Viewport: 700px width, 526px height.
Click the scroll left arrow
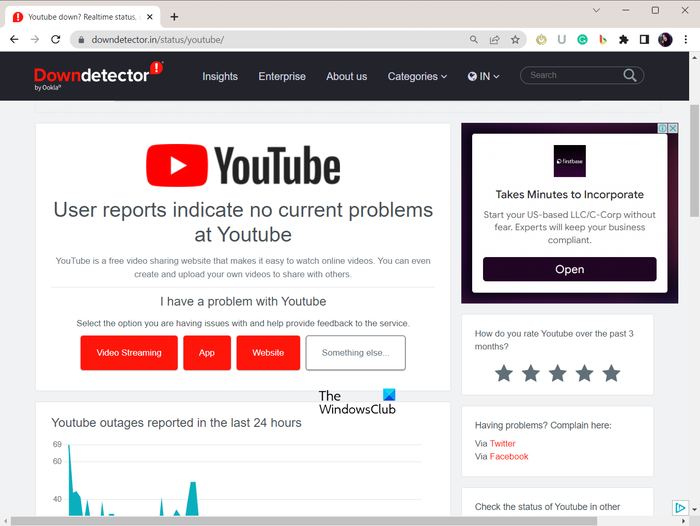tap(5, 521)
